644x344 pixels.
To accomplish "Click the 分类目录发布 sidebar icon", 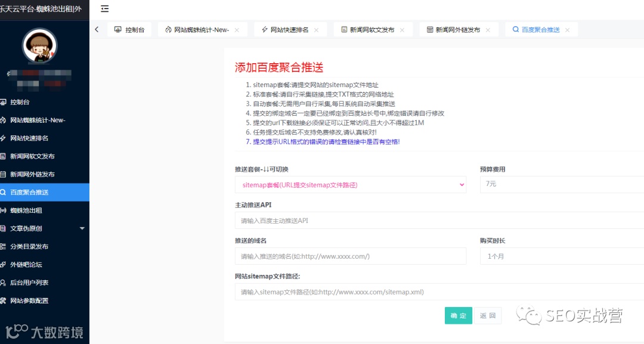I will [x=3, y=247].
